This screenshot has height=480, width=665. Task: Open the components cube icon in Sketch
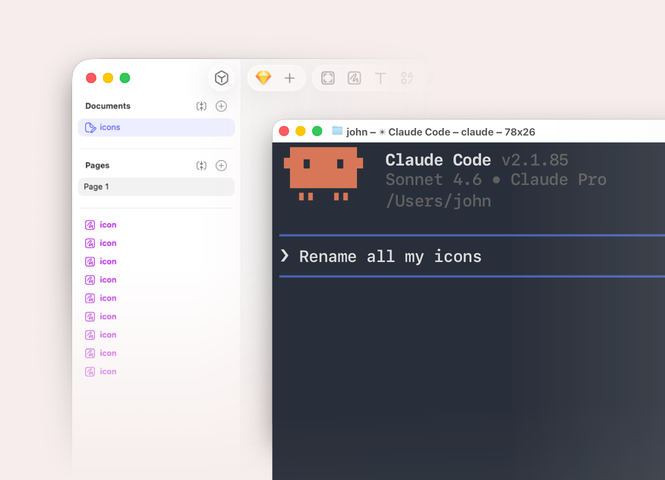(221, 78)
